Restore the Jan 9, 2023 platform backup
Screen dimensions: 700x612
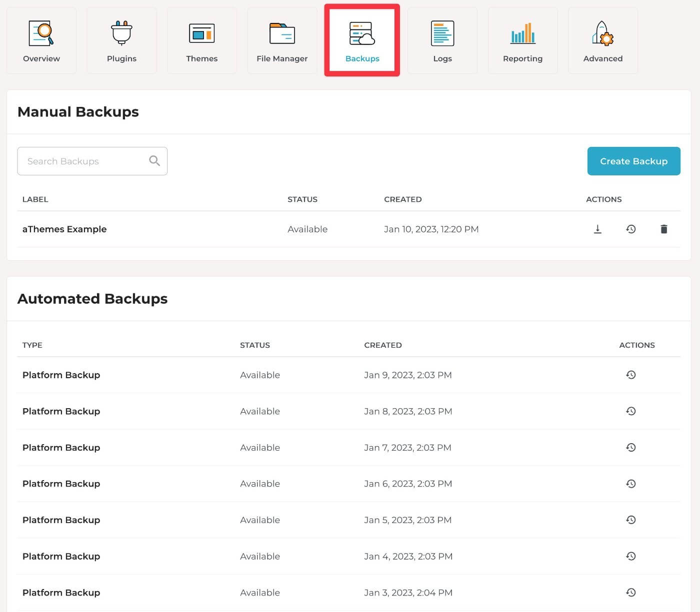[631, 375]
